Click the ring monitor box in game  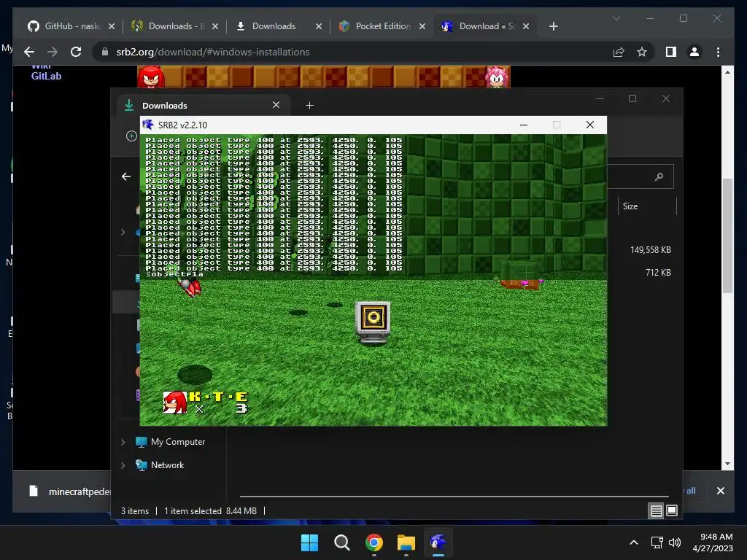(x=373, y=322)
